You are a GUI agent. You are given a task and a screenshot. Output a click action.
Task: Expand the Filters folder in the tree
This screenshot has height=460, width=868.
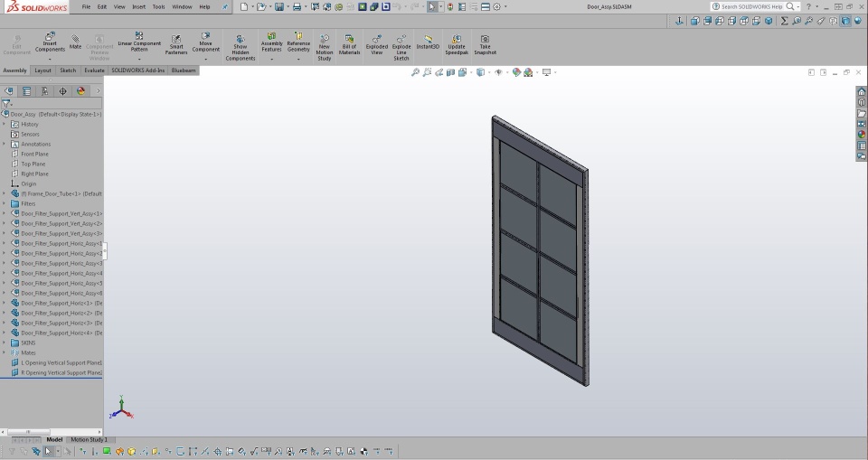tap(4, 203)
